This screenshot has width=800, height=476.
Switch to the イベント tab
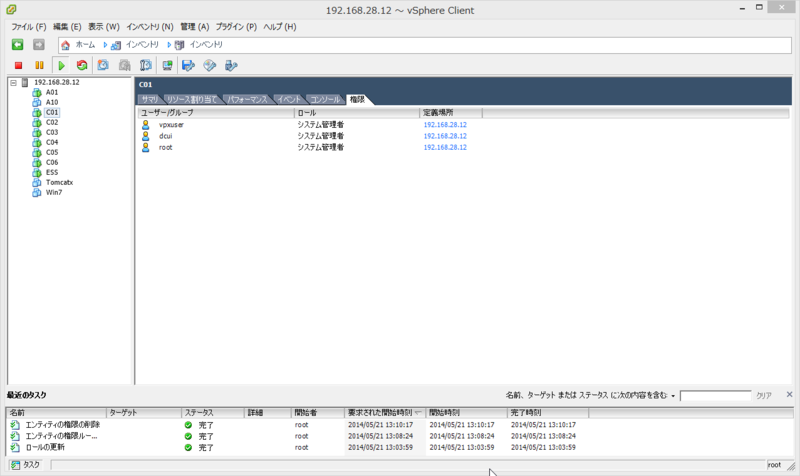click(289, 99)
